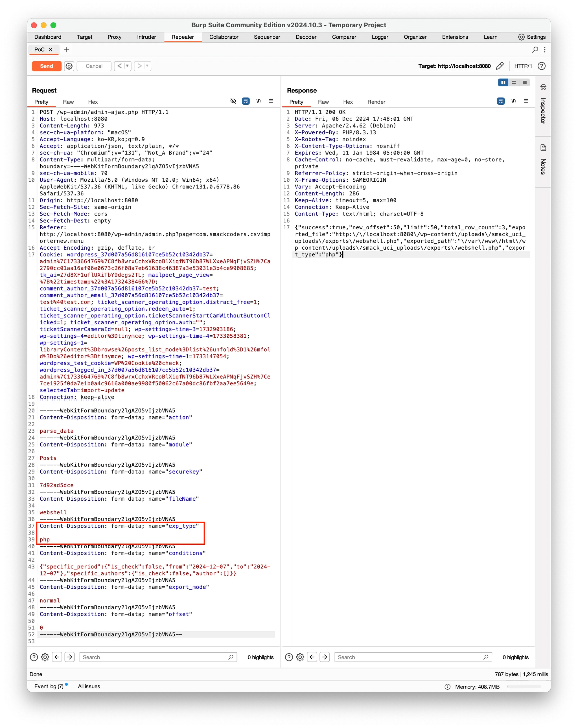Screen dimensions: 578x728
Task: Add a new Repeater tab
Action: (x=67, y=50)
